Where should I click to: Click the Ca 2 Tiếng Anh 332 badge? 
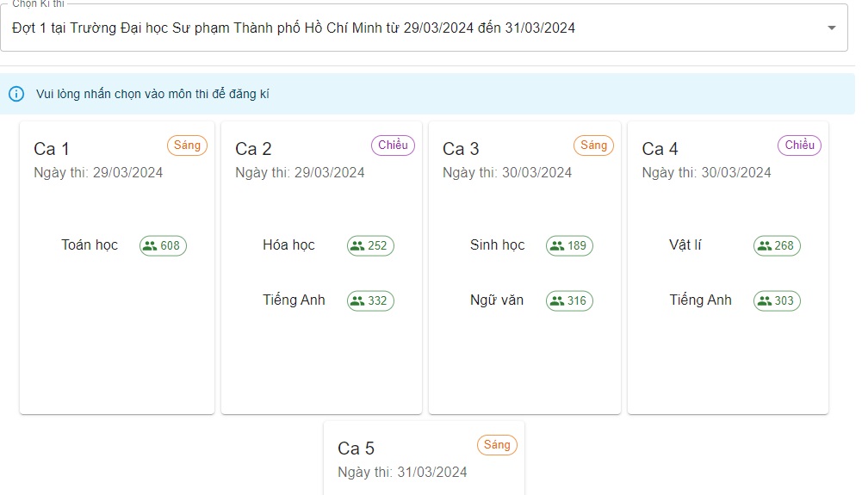point(370,300)
